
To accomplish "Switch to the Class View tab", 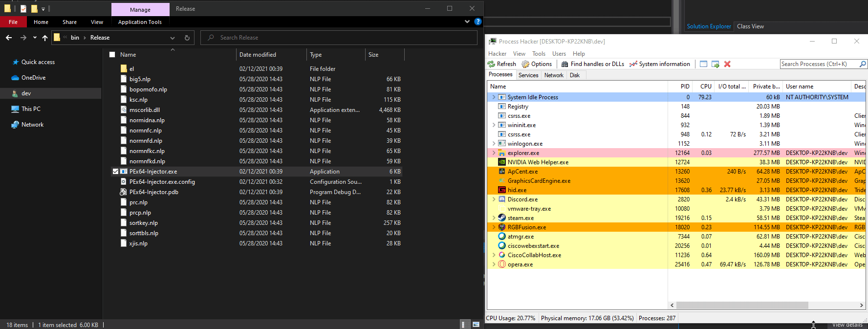I will pos(750,26).
